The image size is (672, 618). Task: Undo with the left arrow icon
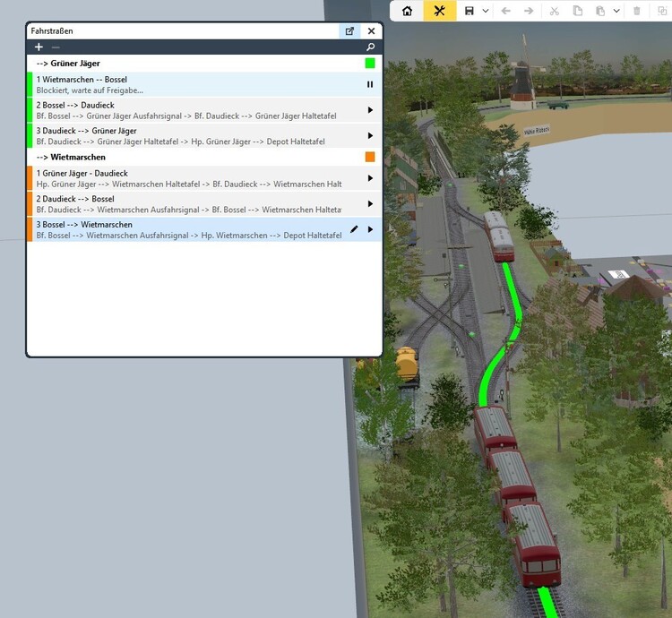tap(505, 11)
